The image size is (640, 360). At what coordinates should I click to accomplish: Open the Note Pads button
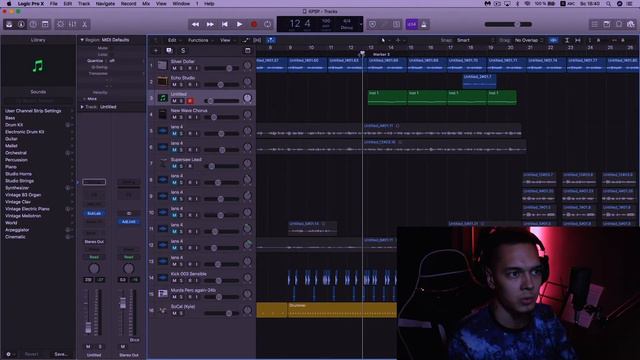[x=607, y=24]
